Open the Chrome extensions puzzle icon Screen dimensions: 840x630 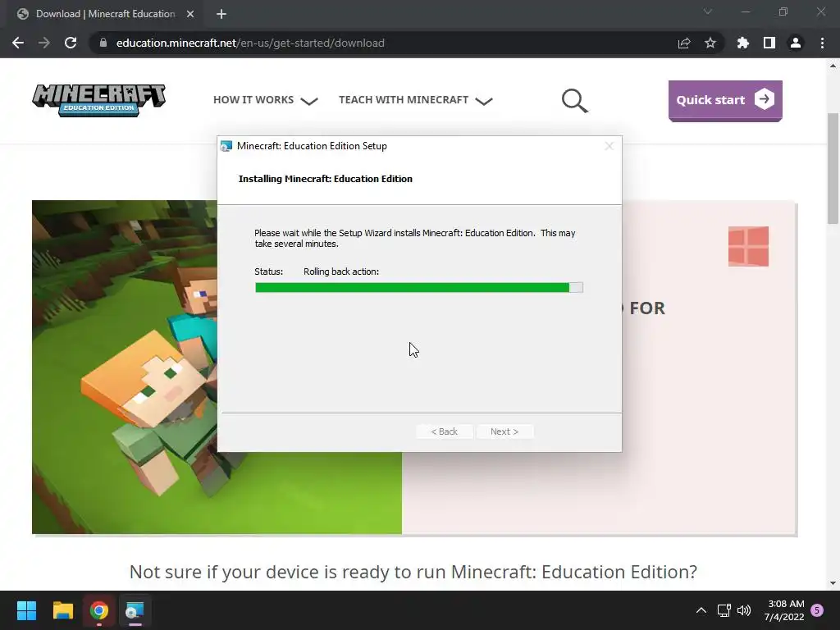point(743,43)
